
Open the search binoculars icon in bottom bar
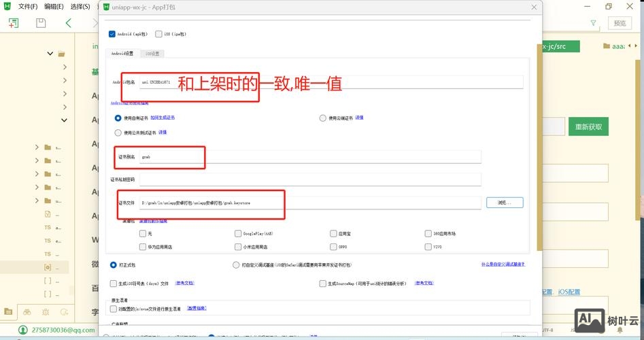(27, 311)
